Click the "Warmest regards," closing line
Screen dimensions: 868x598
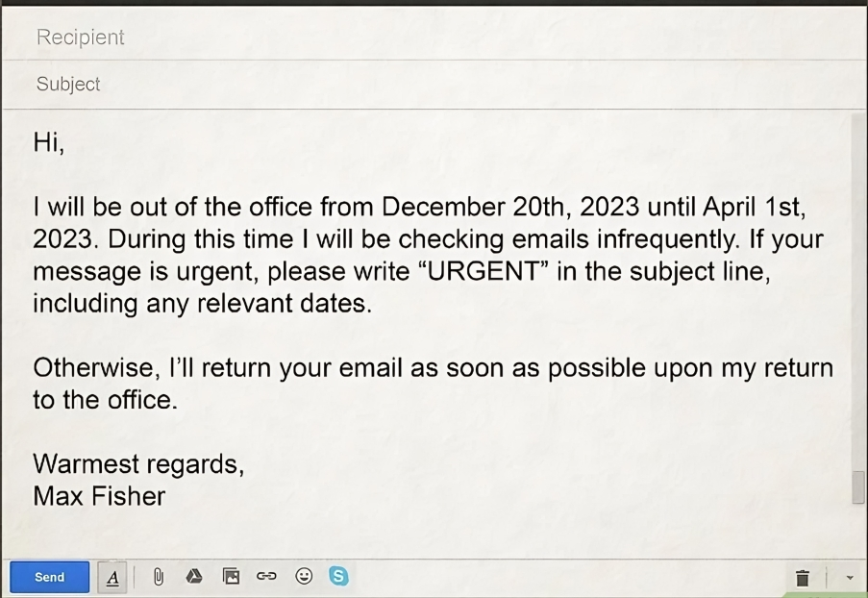[x=138, y=464]
